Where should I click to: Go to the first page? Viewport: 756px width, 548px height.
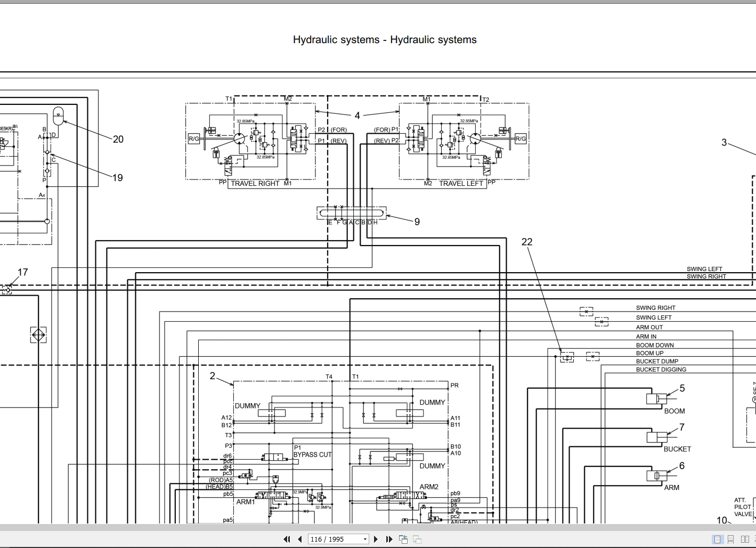pos(287,539)
